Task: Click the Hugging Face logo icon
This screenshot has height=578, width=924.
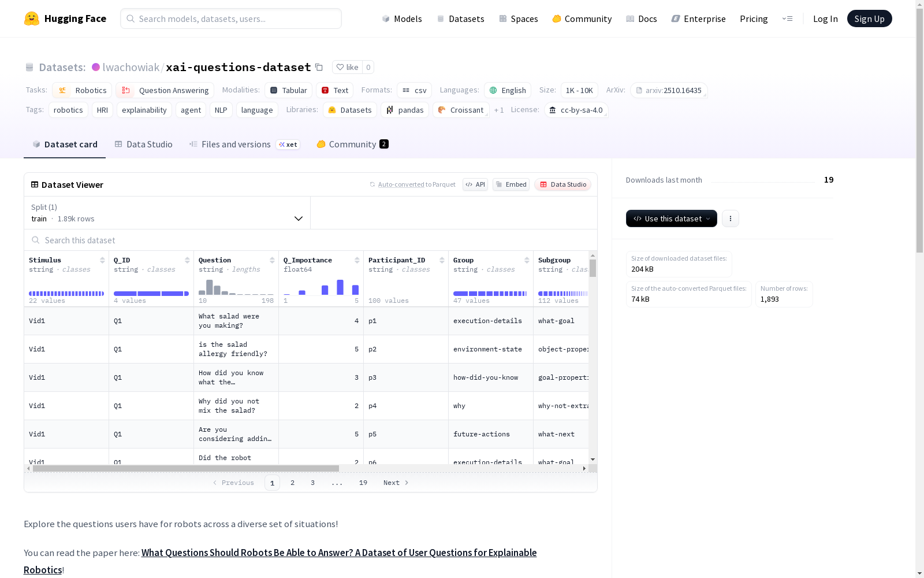Action: tap(32, 18)
